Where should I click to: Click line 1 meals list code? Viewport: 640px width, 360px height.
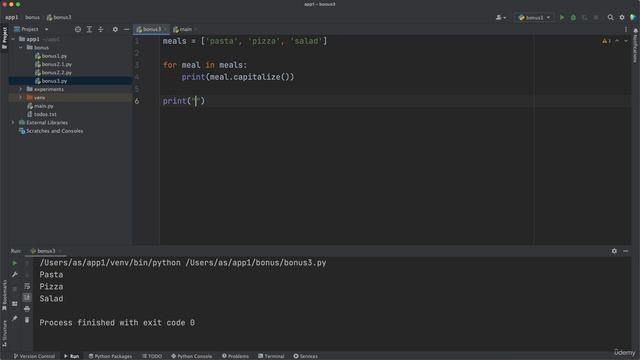(245, 41)
